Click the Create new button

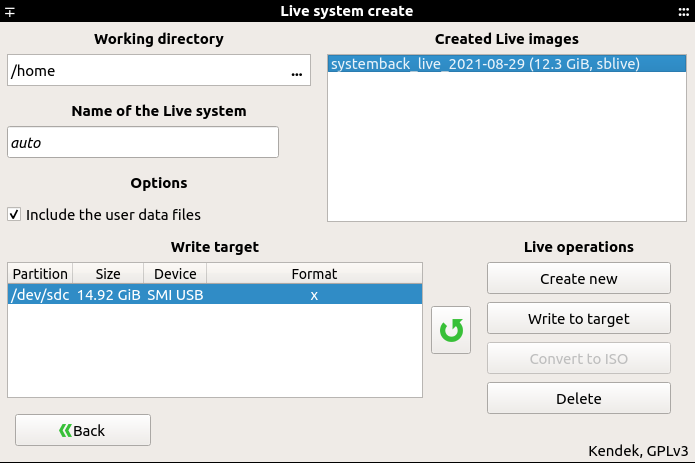tap(578, 279)
